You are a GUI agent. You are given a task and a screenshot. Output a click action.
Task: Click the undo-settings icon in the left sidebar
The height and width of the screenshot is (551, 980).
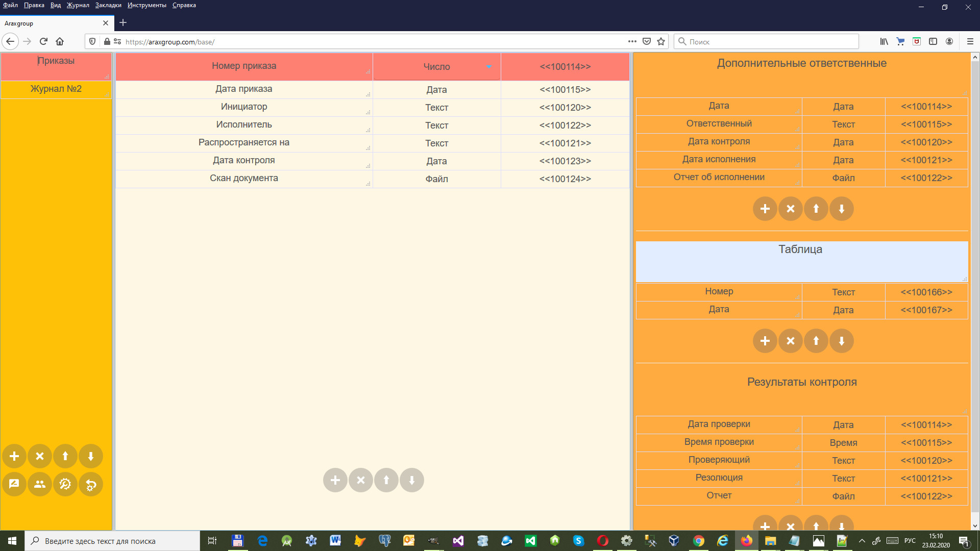tap(91, 484)
